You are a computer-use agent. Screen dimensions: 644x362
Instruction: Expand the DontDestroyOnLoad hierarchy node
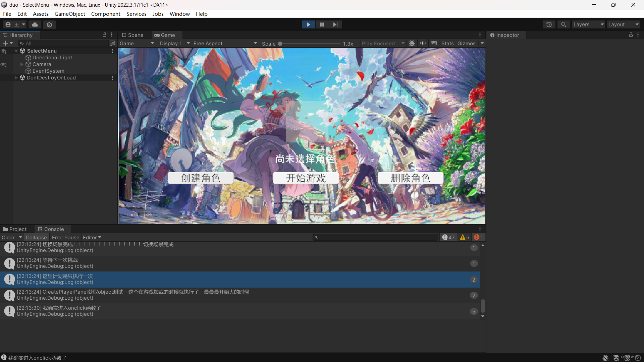(15, 77)
